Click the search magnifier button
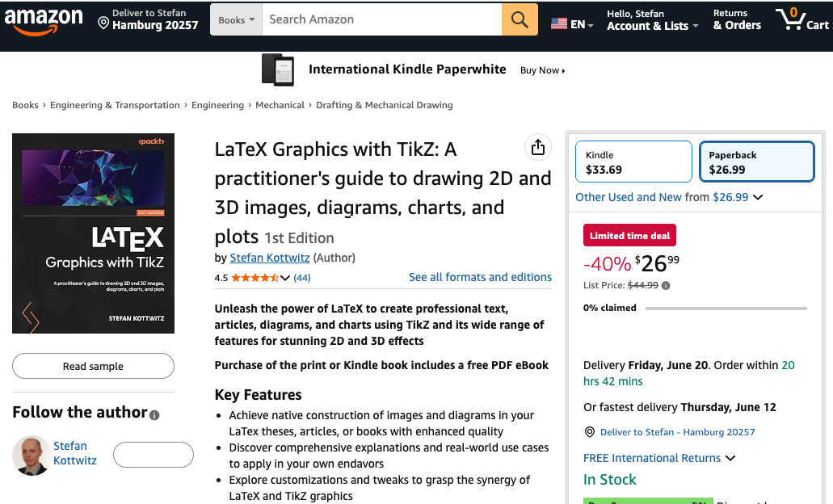Screen dimensions: 833x504 [x=520, y=19]
